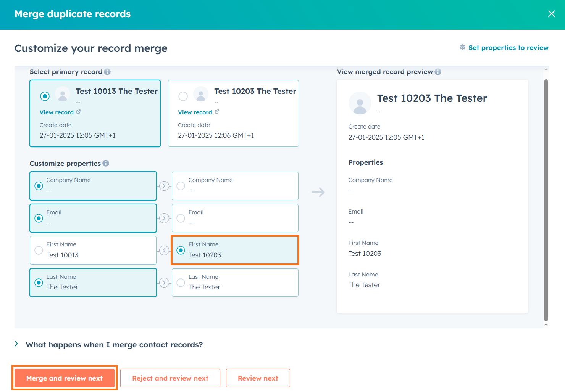
Task: Click the circled arrow between the Email property cards
Action: [x=164, y=218]
